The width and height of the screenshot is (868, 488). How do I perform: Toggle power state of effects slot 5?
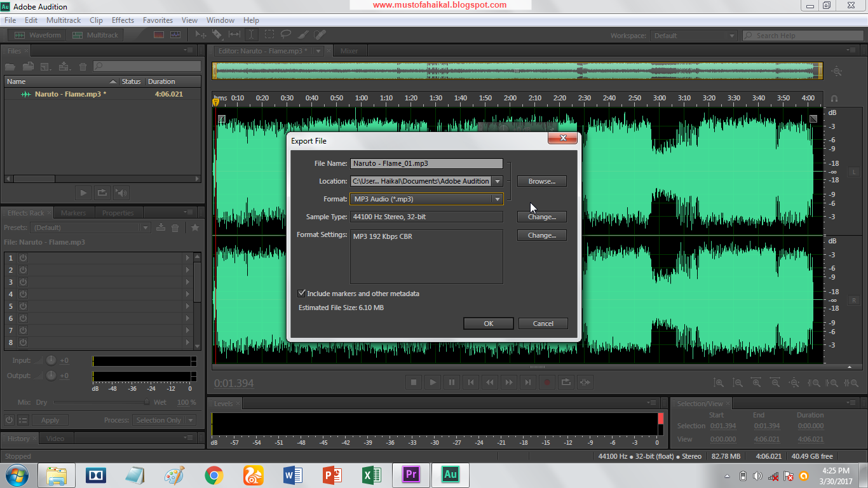pyautogui.click(x=23, y=306)
